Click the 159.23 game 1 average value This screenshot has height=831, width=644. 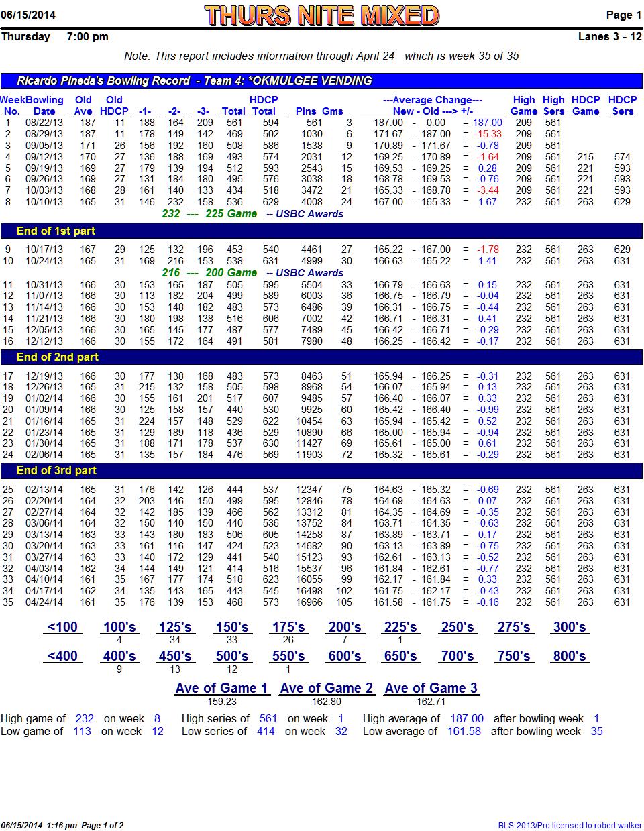click(222, 702)
